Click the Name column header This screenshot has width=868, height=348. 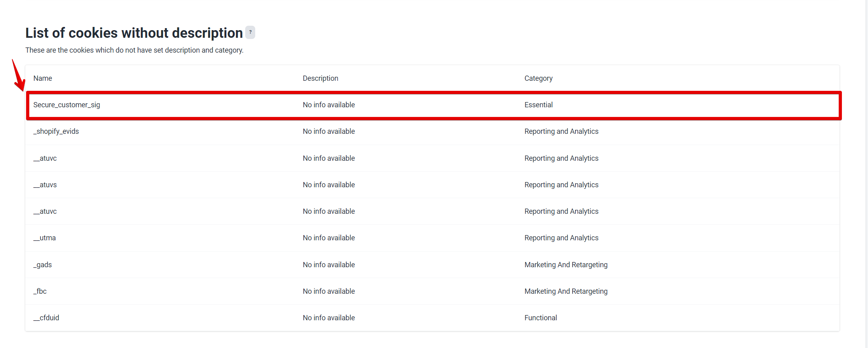coord(43,78)
